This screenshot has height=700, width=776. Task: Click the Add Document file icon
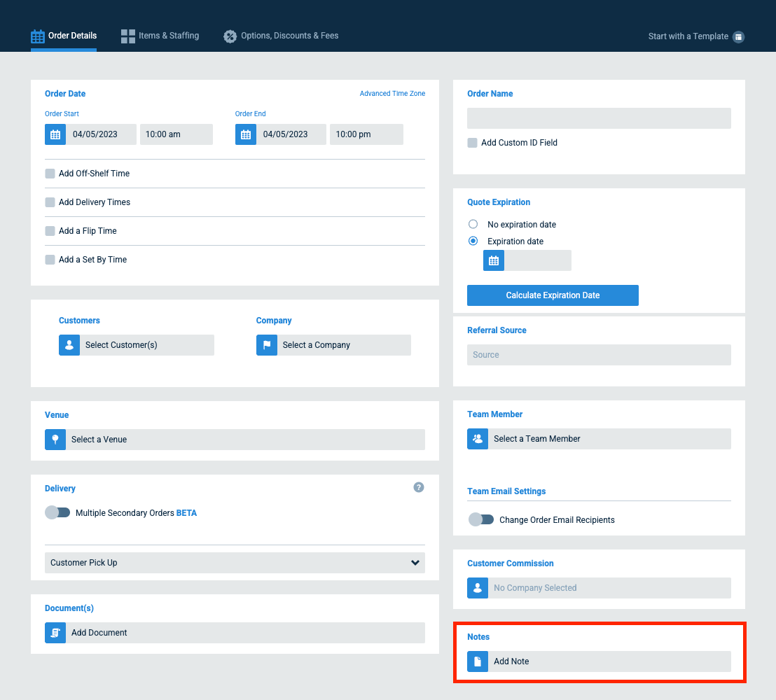tap(55, 632)
